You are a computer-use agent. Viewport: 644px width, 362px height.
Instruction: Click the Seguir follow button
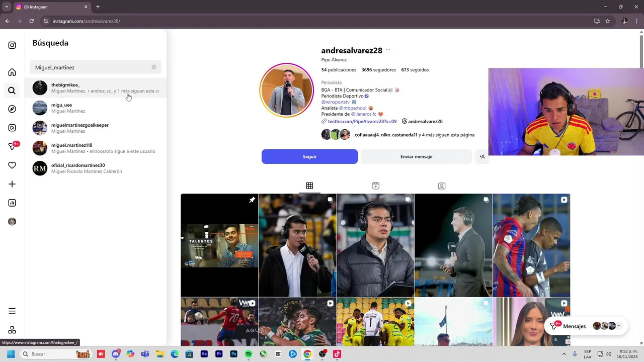309,156
